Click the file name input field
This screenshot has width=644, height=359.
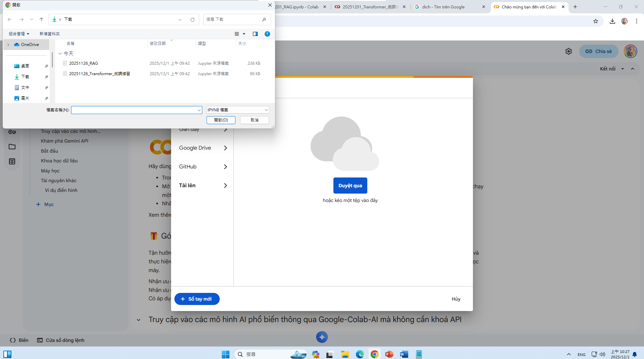134,110
